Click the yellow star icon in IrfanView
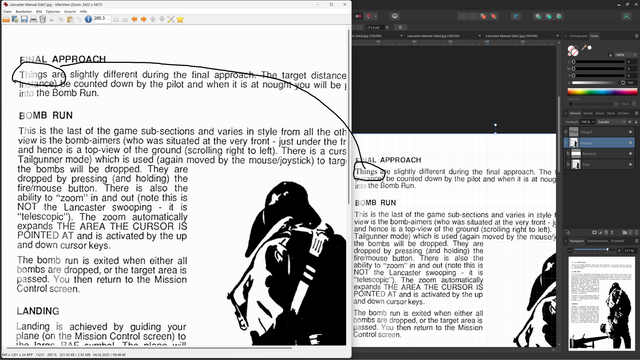 pyautogui.click(x=180, y=19)
